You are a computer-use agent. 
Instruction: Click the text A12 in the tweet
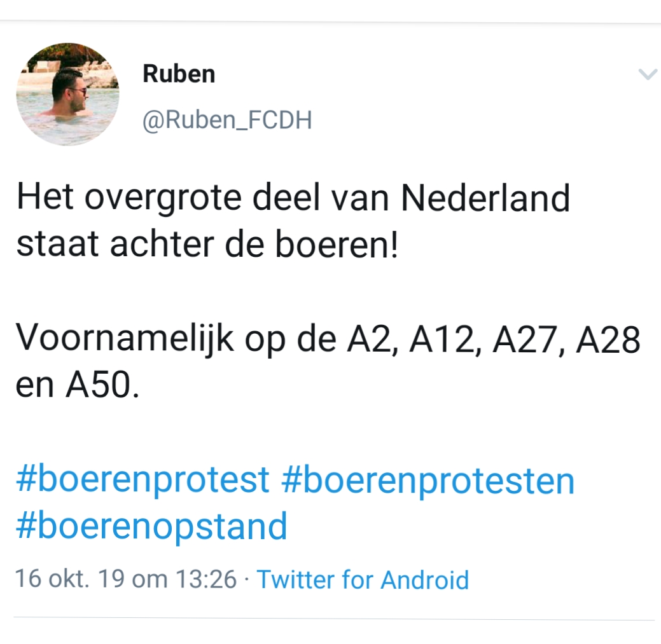(442, 339)
